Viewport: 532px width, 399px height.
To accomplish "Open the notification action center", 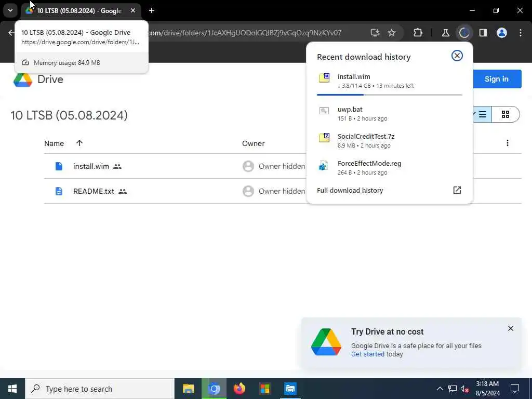I will pos(515,389).
